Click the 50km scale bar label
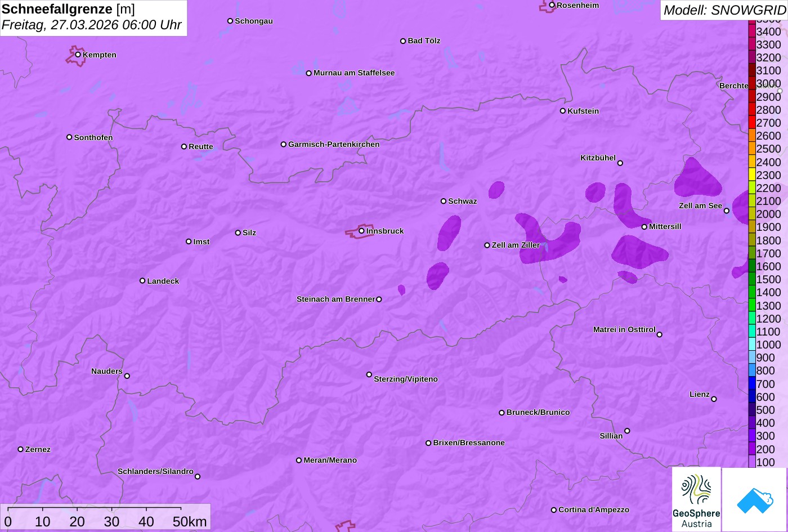 (x=190, y=522)
